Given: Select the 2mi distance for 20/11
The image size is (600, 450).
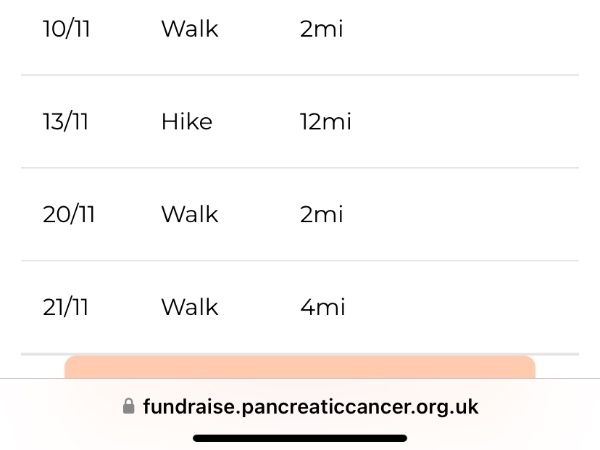Looking at the screenshot, I should [321, 214].
